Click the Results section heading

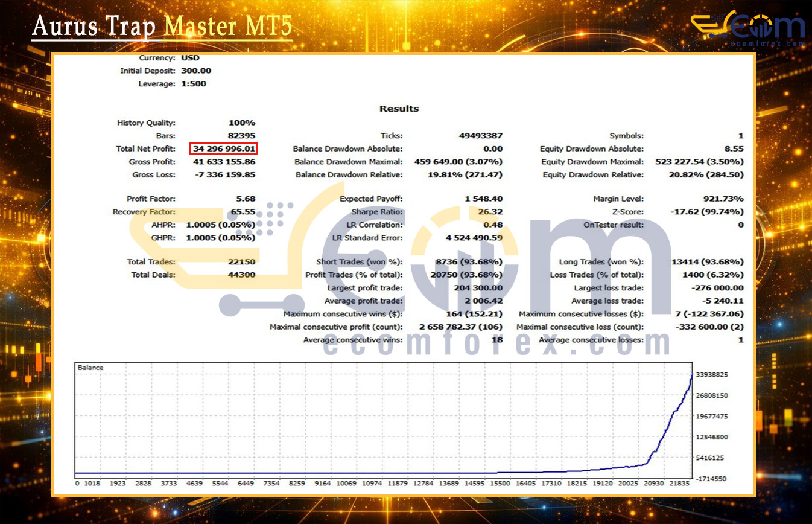[x=399, y=109]
